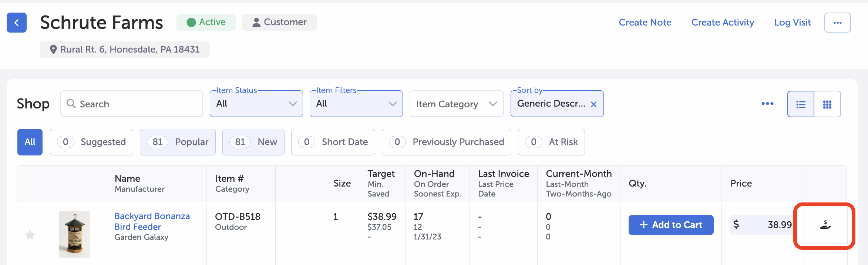
Task: Click the Create Note link
Action: click(645, 23)
